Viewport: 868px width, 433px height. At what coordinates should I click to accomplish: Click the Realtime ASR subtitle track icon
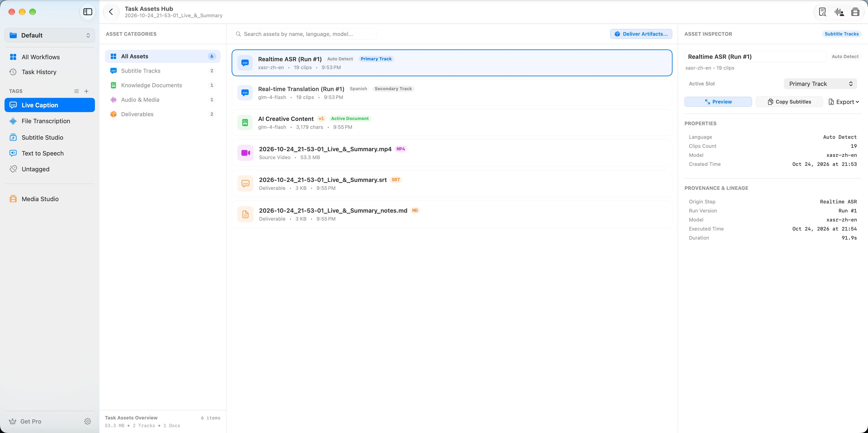pos(245,63)
